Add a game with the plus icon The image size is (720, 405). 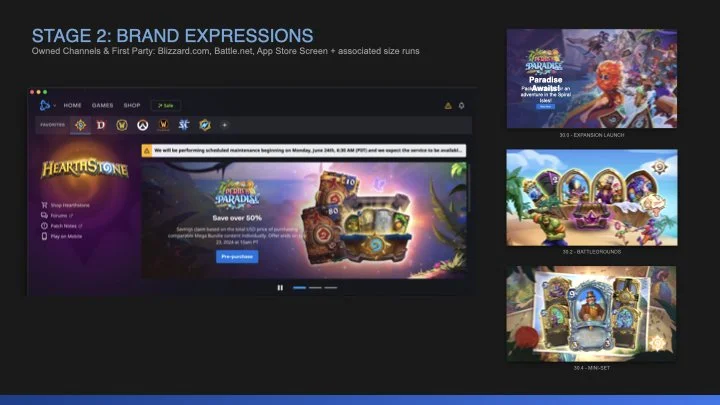pyautogui.click(x=225, y=125)
